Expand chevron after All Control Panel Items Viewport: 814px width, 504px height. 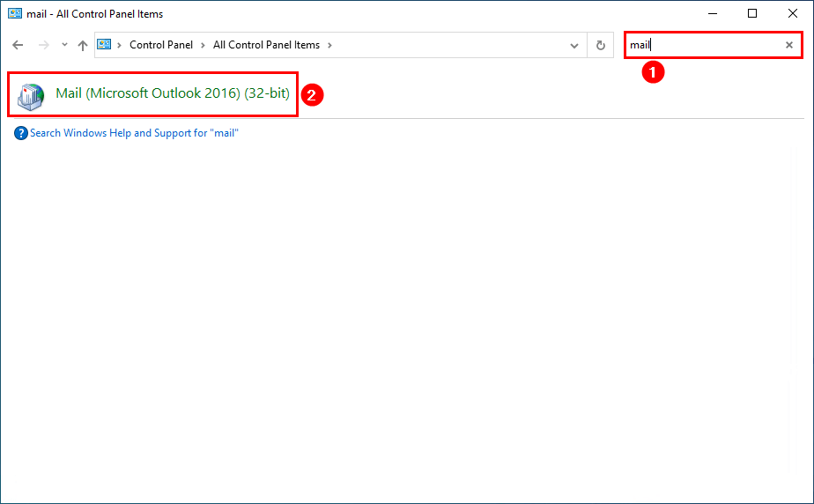pyautogui.click(x=329, y=45)
